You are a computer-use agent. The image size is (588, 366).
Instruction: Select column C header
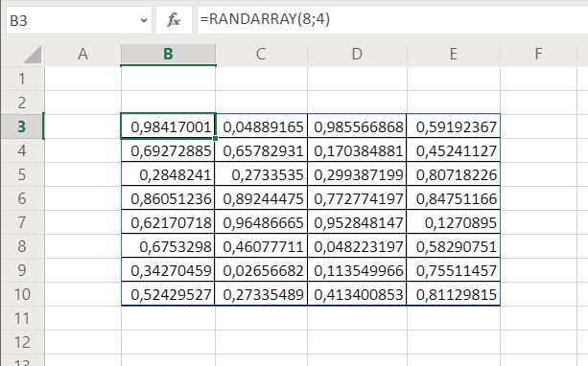click(261, 55)
